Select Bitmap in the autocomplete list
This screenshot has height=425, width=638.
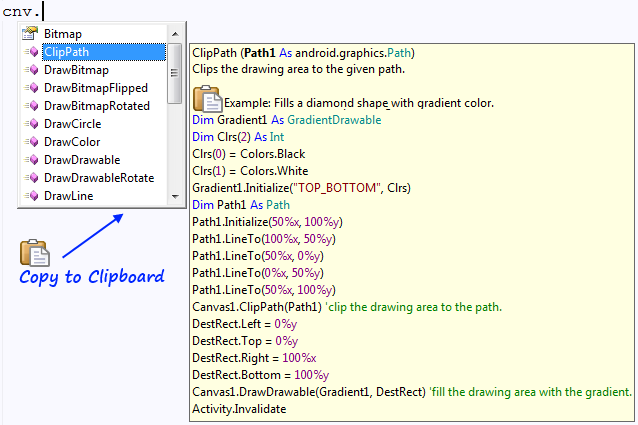(x=63, y=34)
